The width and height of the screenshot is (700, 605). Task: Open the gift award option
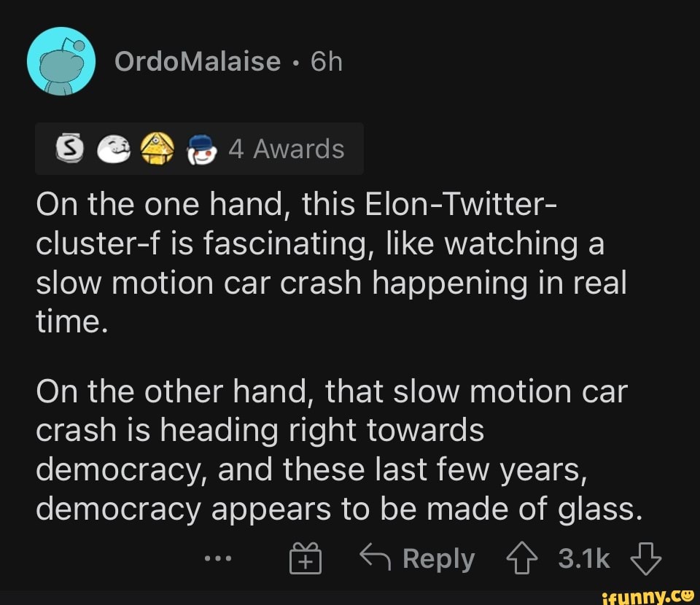pos(306,559)
